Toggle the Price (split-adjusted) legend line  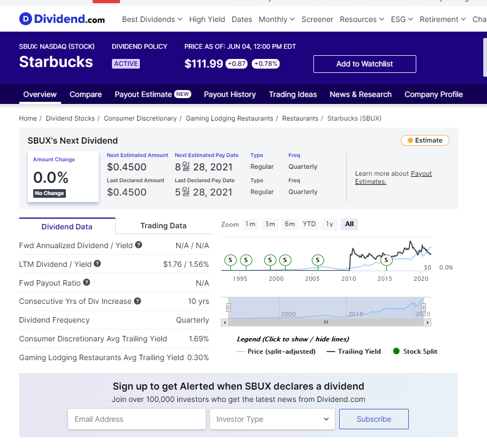(x=276, y=352)
